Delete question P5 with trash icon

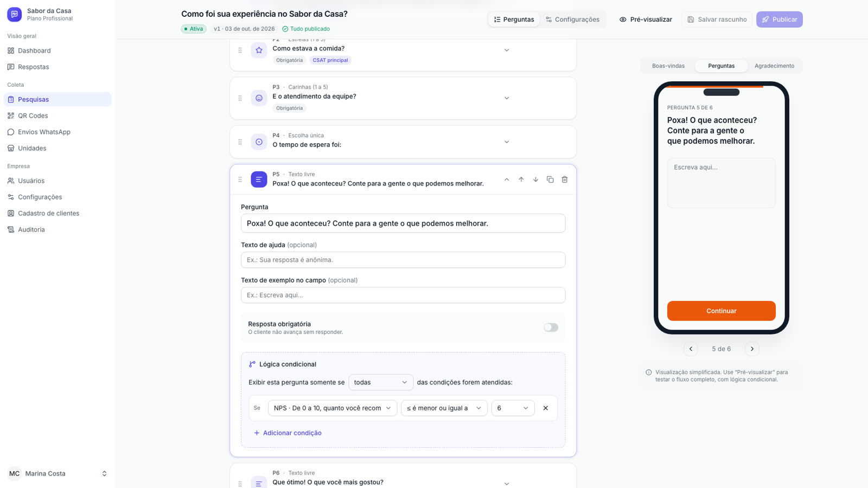pos(565,179)
